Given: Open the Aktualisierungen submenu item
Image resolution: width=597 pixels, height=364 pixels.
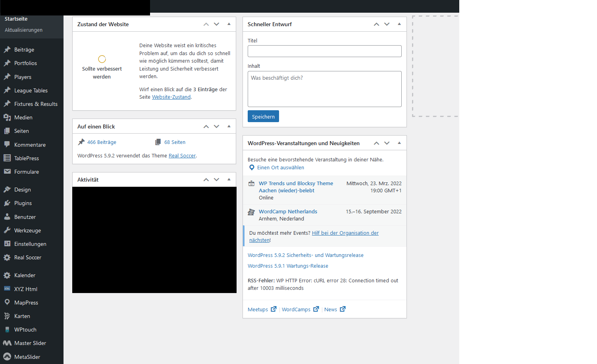Looking at the screenshot, I should (x=23, y=30).
